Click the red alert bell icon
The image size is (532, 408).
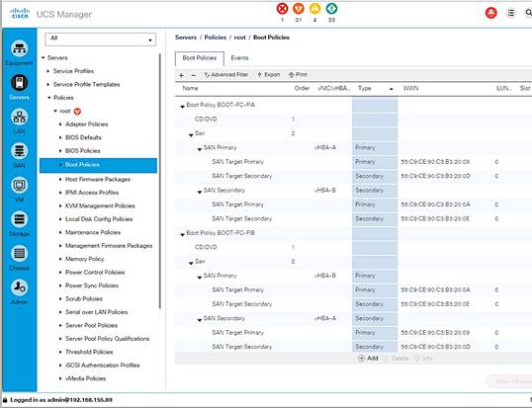(x=490, y=13)
